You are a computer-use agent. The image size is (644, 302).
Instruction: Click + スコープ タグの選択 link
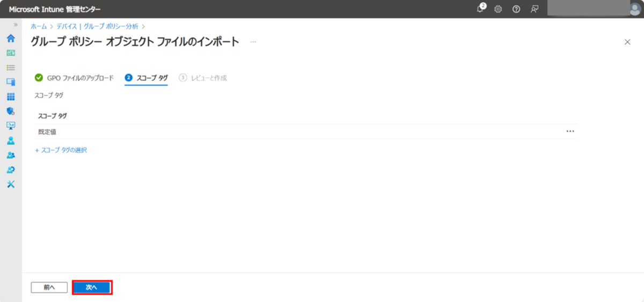click(x=61, y=150)
